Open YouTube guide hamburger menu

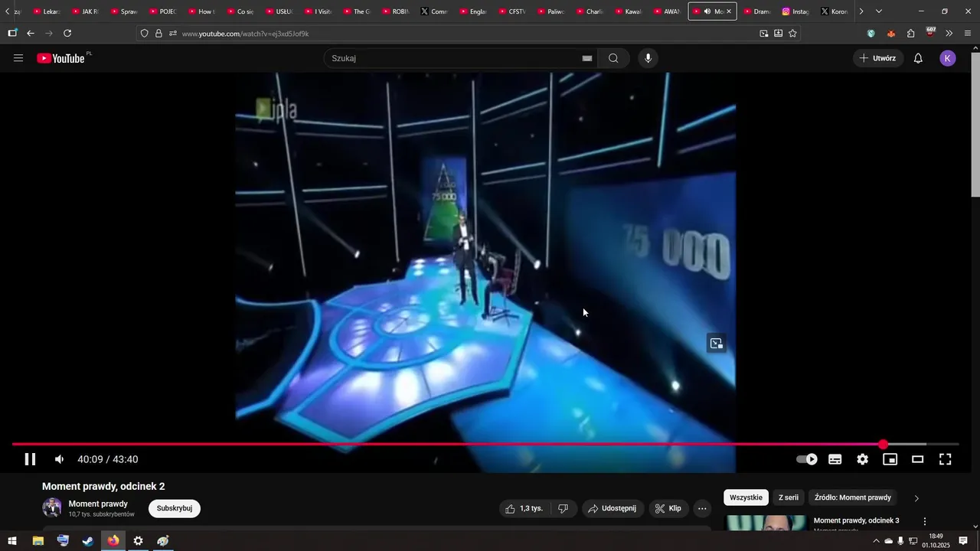(18, 58)
